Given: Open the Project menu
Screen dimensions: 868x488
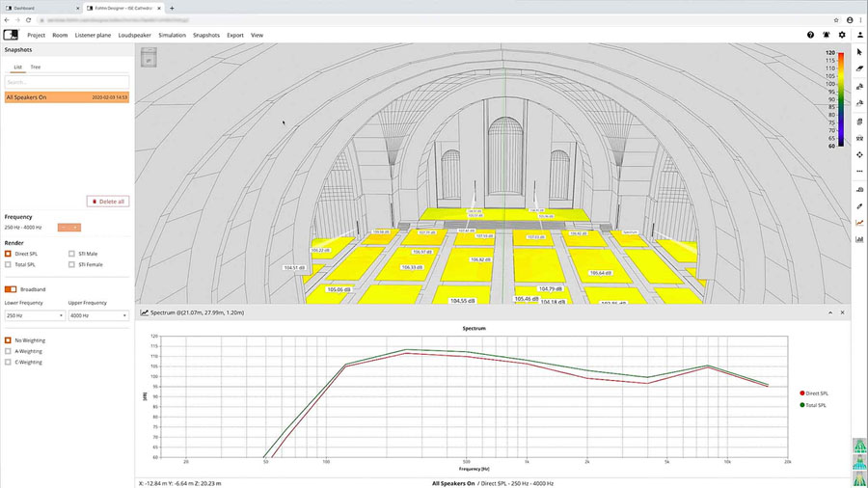Looking at the screenshot, I should pyautogui.click(x=36, y=35).
